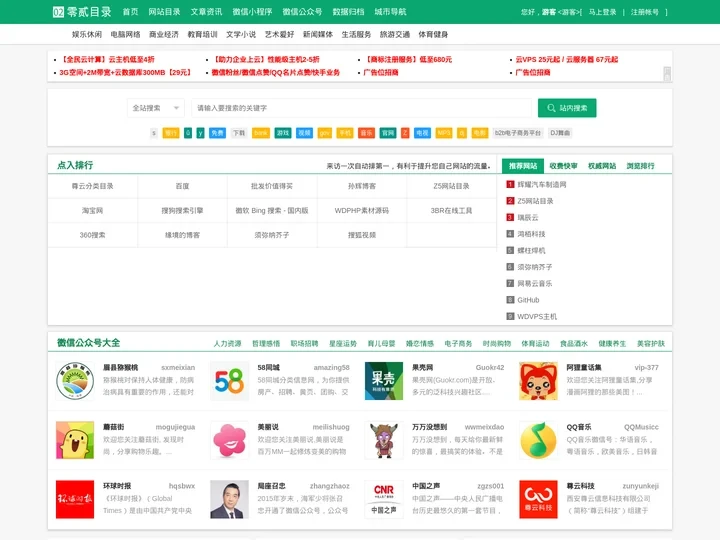
Task: Filter WeChat accounts by 美容护肤
Action: coord(651,343)
